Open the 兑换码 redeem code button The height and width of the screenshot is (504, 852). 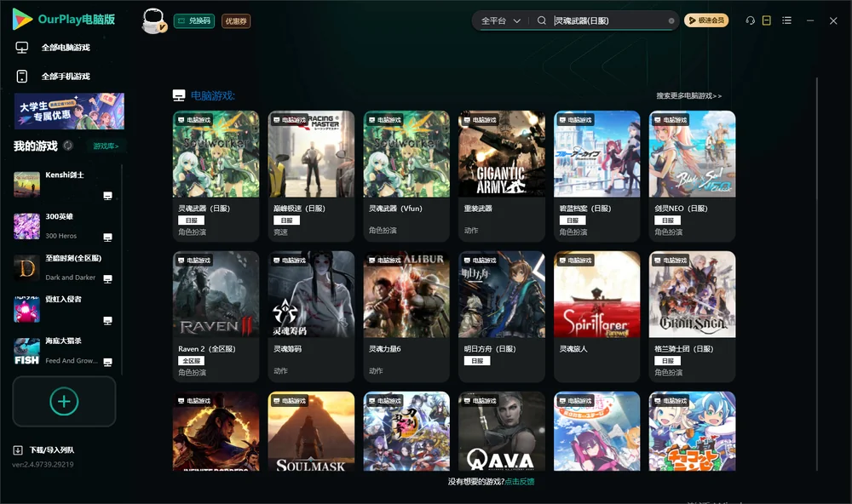[194, 20]
